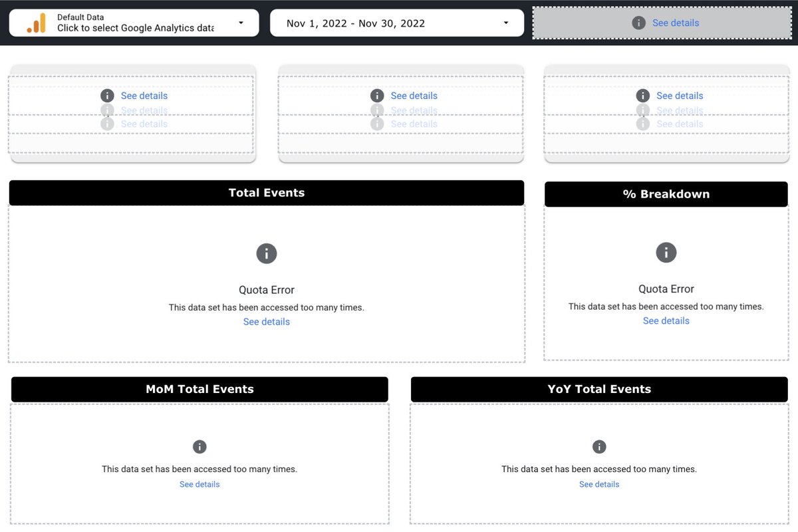
Task: Click the info icon in the middle scorecard
Action: [377, 96]
